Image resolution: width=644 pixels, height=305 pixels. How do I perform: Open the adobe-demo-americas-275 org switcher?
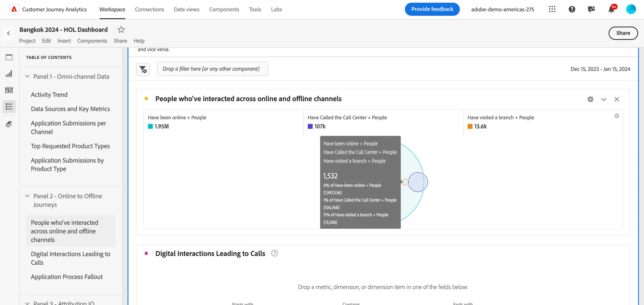(x=502, y=9)
